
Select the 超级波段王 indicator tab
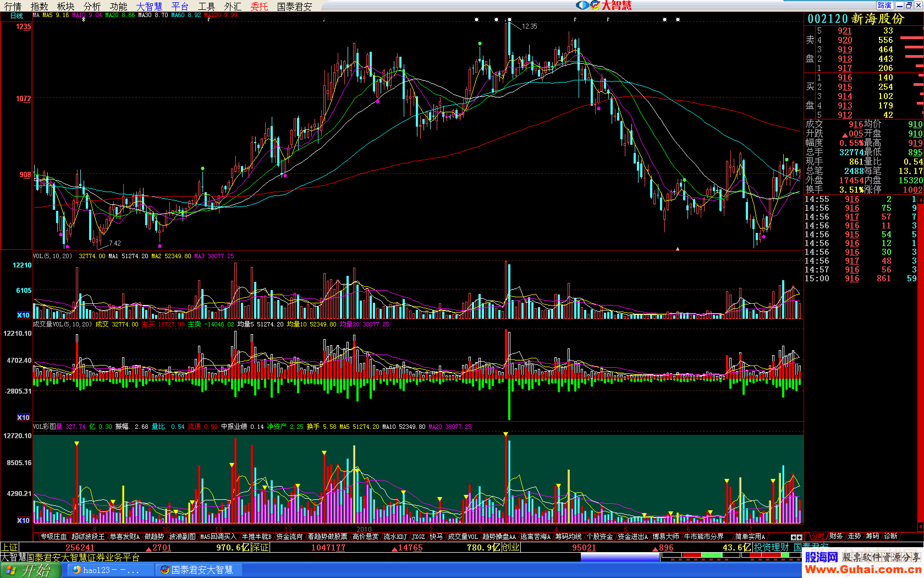point(88,537)
